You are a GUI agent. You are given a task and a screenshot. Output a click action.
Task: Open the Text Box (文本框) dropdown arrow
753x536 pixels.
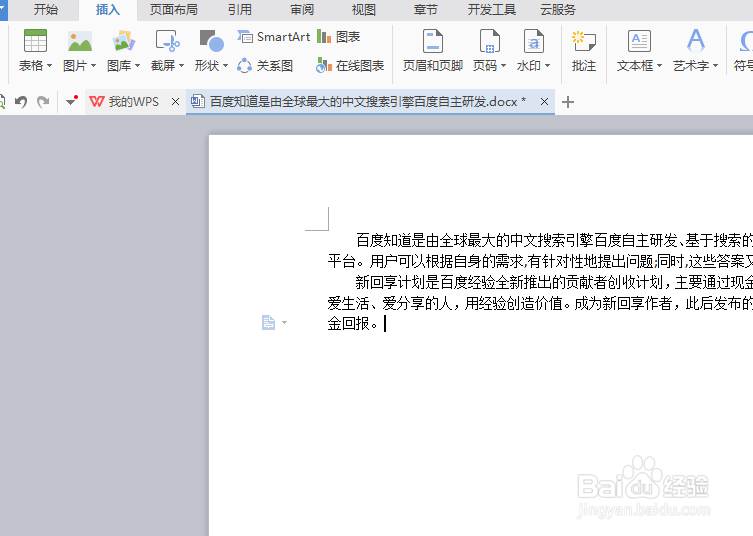(659, 66)
